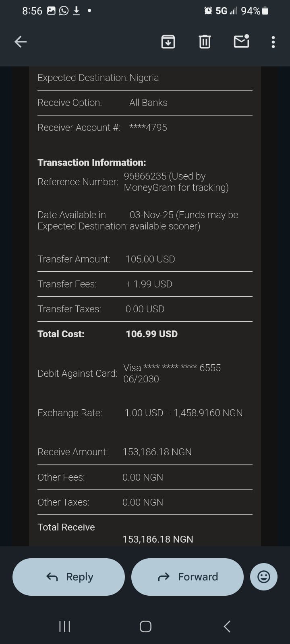This screenshot has width=290, height=644.
Task: Tap the download notification icon in status bar
Action: tap(76, 11)
